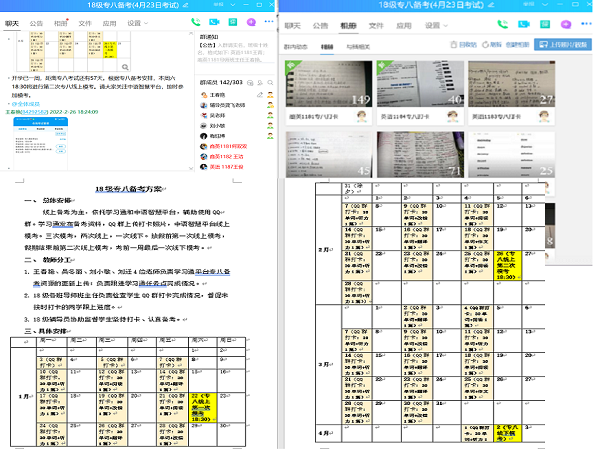Select 群内动态 sub-tab in album view

coord(295,47)
